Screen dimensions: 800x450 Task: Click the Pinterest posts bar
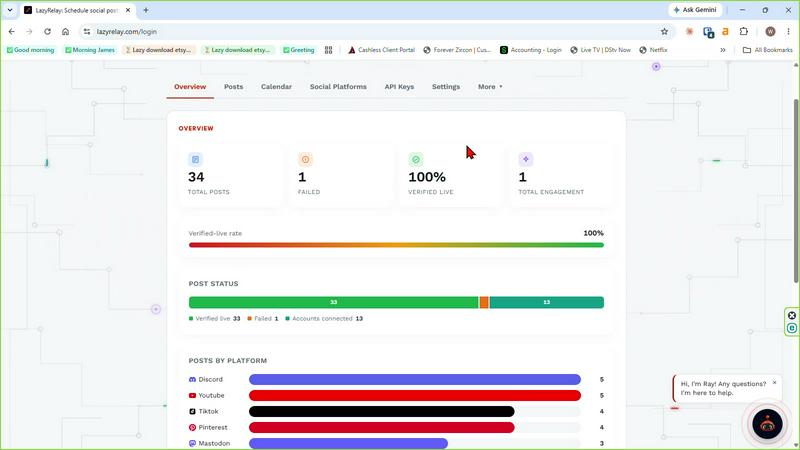click(x=382, y=428)
